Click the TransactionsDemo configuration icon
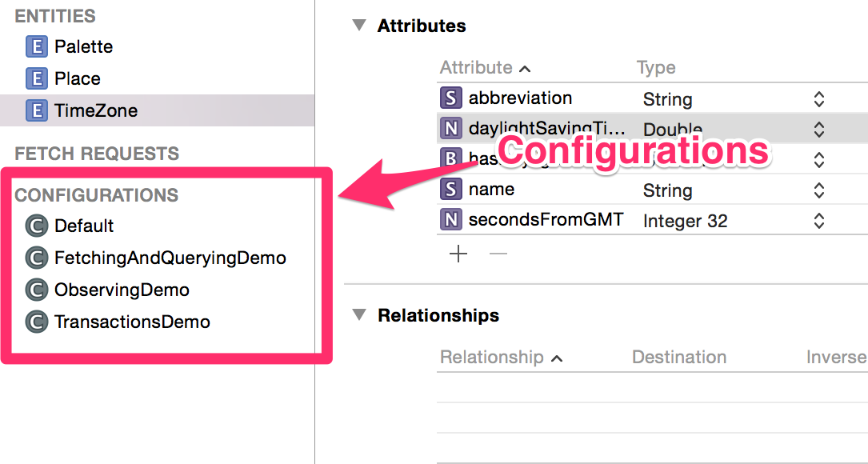This screenshot has height=464, width=868. (36, 322)
